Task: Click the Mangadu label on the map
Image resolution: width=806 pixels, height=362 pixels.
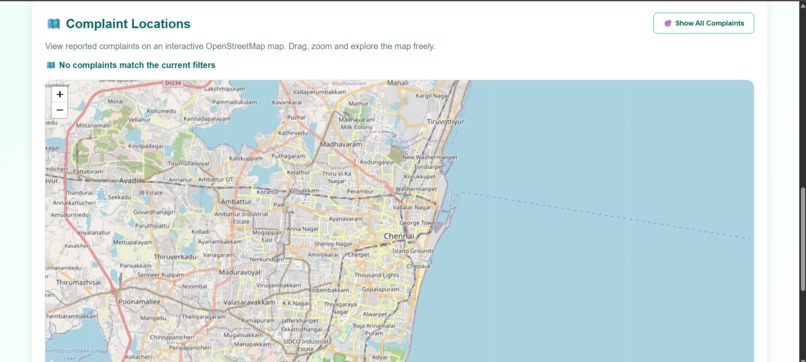Action: [153, 318]
